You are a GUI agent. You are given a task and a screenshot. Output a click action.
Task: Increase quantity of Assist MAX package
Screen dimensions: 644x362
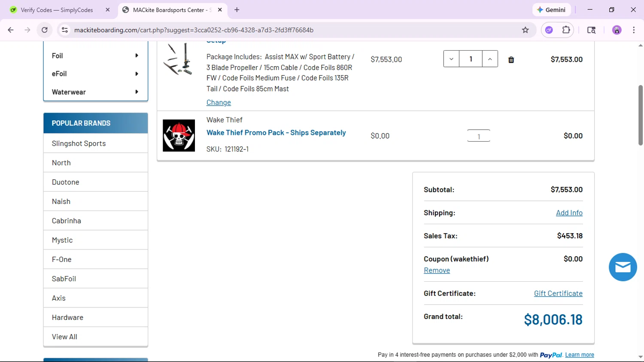[x=490, y=59]
